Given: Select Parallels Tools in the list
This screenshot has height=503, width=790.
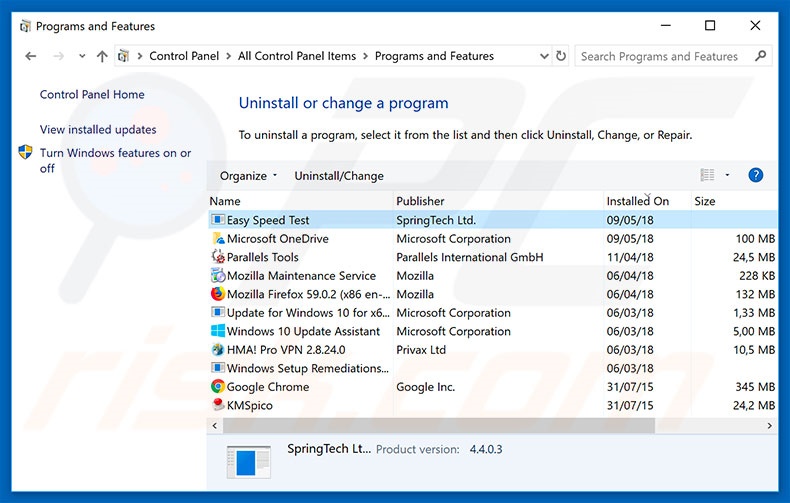Looking at the screenshot, I should (x=262, y=257).
